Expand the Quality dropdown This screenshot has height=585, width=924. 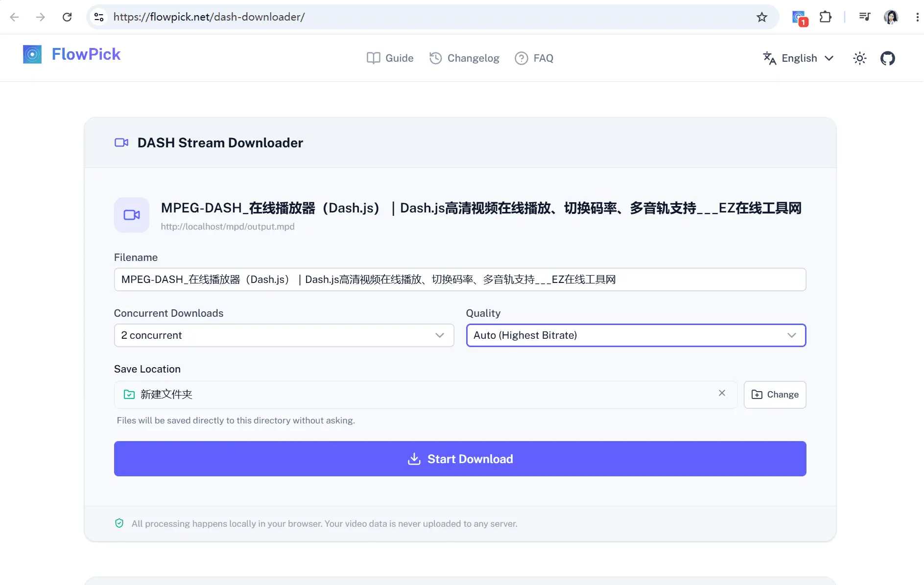click(636, 335)
